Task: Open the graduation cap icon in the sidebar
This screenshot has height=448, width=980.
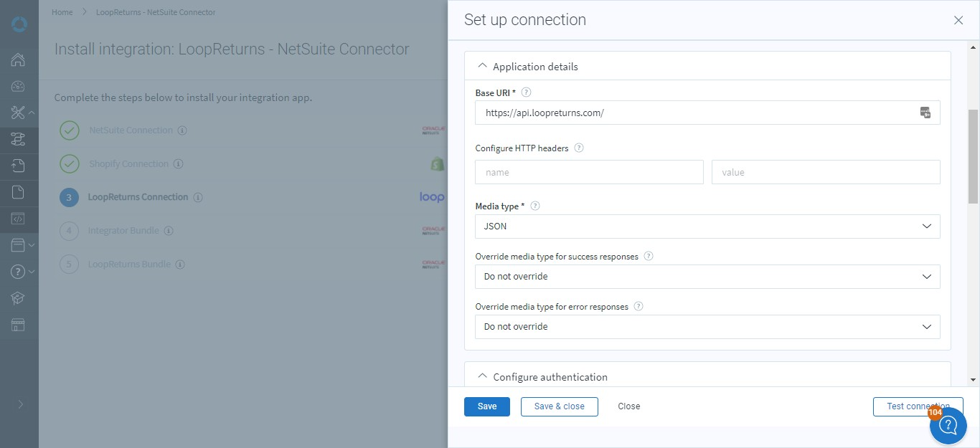Action: [18, 298]
